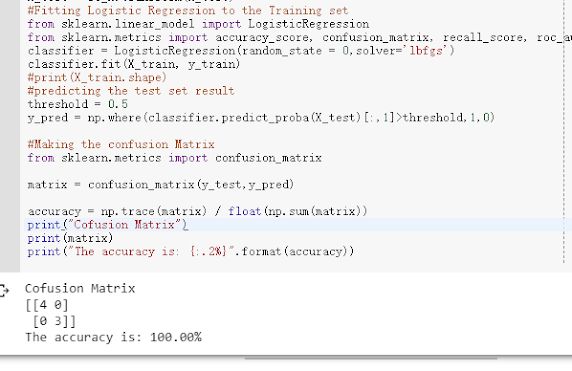Click the "#Making the confusion Matrix" comment

coord(121,144)
